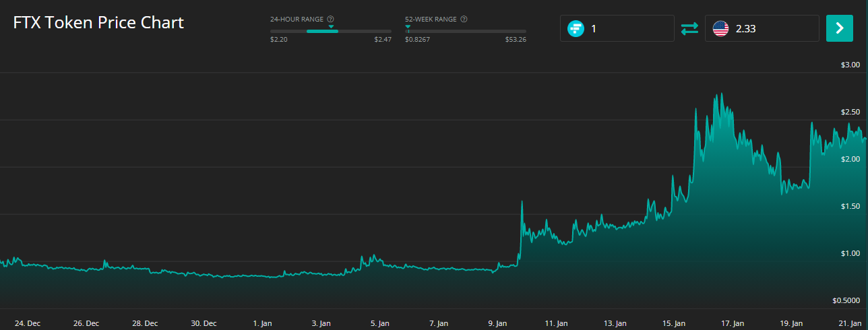Click the 9. Jan date axis label
Viewport: 868px width, 330px height.
pos(497,323)
